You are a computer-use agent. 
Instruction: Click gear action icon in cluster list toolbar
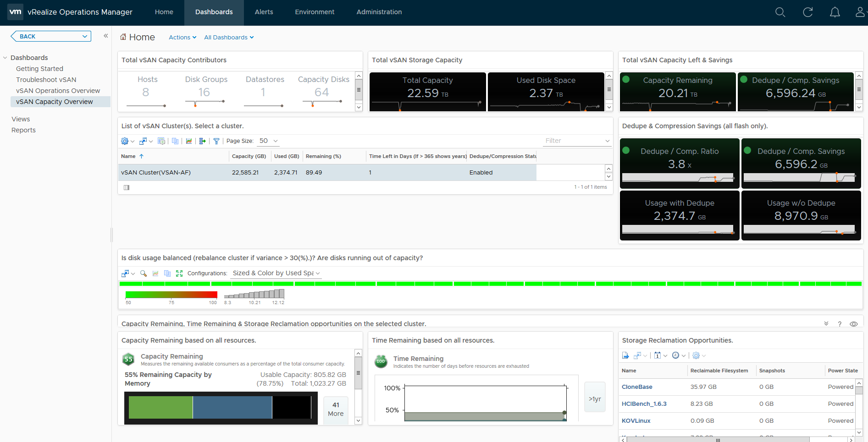click(125, 141)
